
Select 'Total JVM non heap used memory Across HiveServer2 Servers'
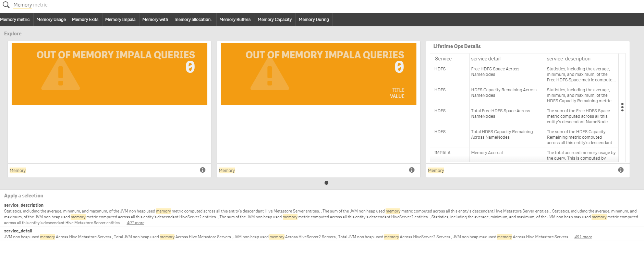[394, 237]
